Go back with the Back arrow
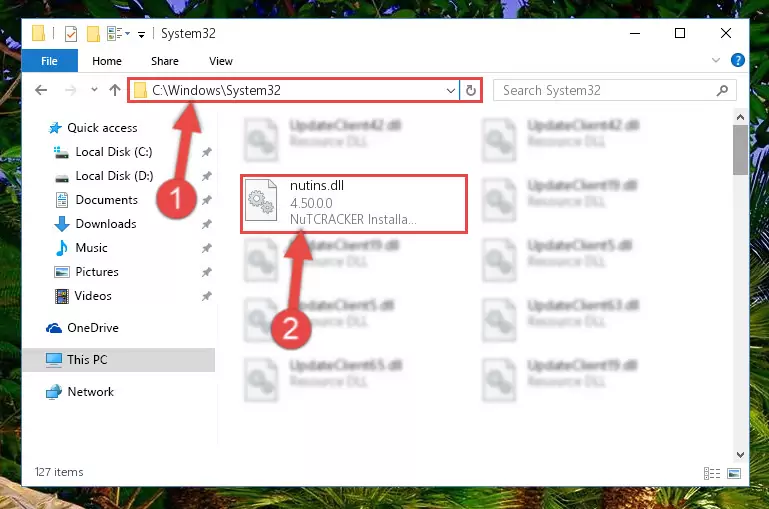The width and height of the screenshot is (769, 509). pyautogui.click(x=41, y=90)
